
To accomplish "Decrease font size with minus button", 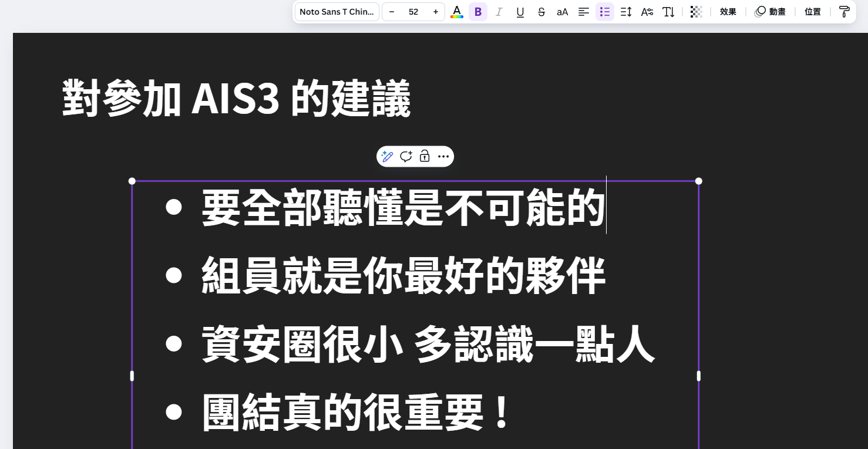I will (x=392, y=12).
